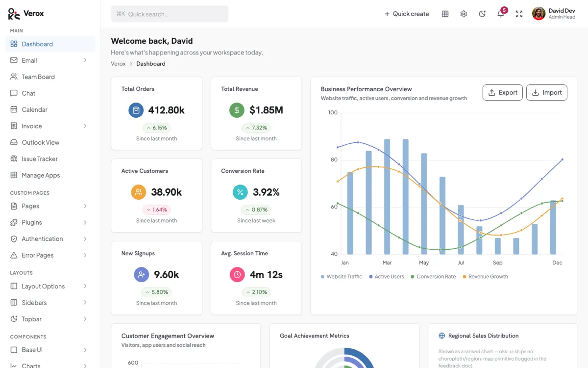Open Issue Tracker in sidebar

click(x=50, y=159)
